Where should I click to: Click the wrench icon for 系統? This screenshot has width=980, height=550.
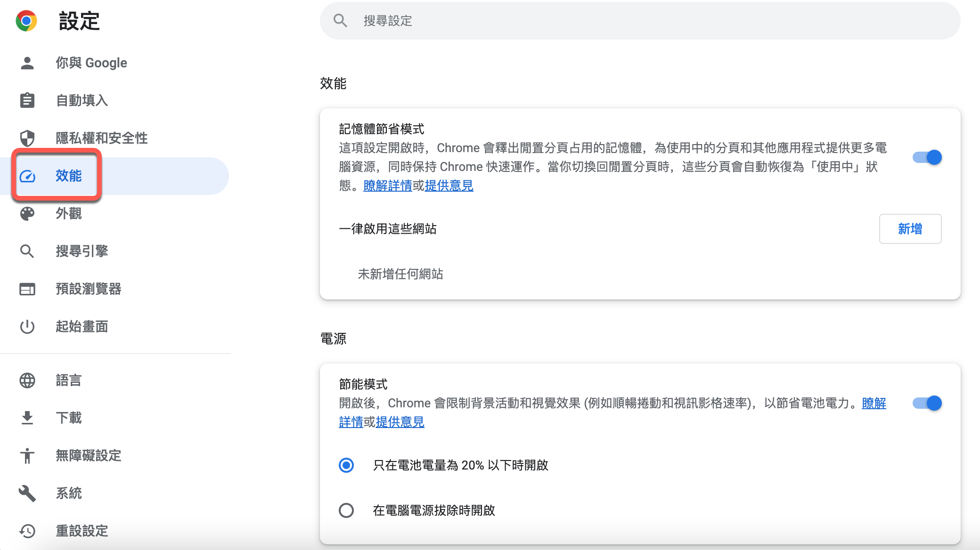coord(27,493)
